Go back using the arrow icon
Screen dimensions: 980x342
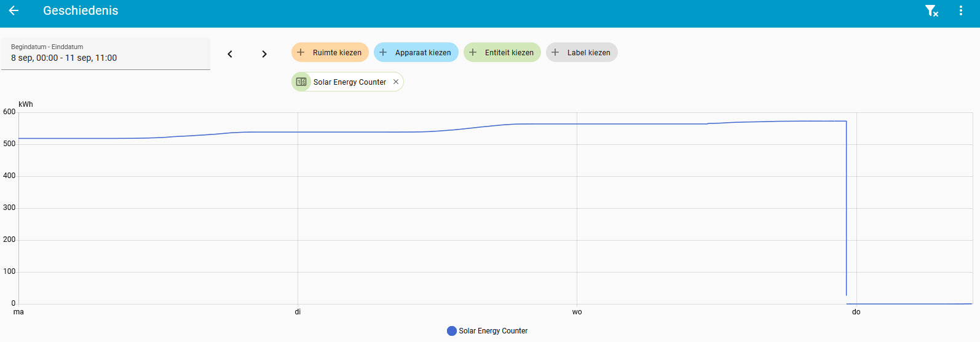pyautogui.click(x=14, y=10)
